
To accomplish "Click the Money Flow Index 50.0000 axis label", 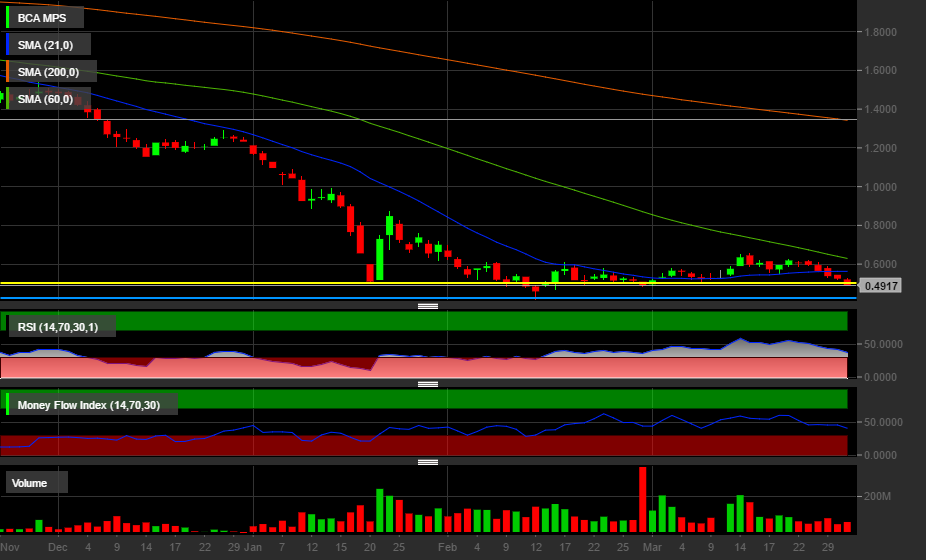I will pyautogui.click(x=883, y=422).
